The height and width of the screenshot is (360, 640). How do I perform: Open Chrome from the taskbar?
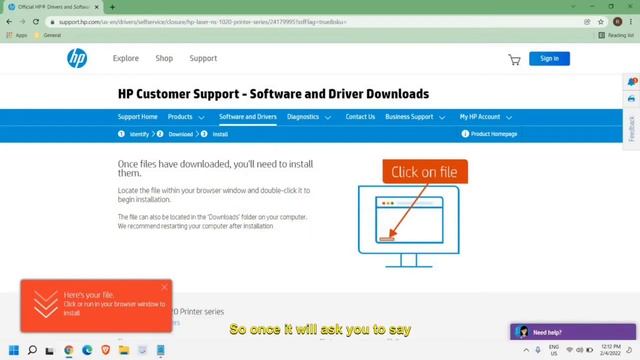click(69, 350)
